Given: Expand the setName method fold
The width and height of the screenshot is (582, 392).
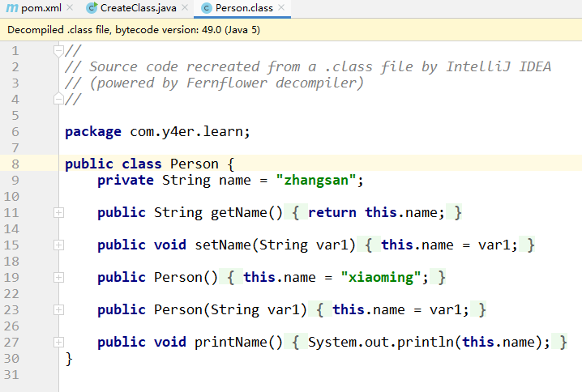Looking at the screenshot, I should pos(58,245).
